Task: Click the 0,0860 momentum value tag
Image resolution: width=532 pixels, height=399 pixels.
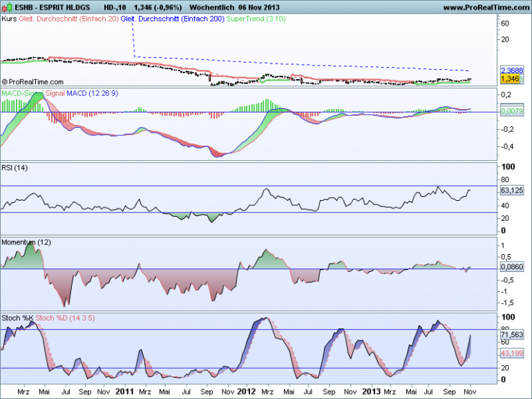Action: pyautogui.click(x=512, y=267)
